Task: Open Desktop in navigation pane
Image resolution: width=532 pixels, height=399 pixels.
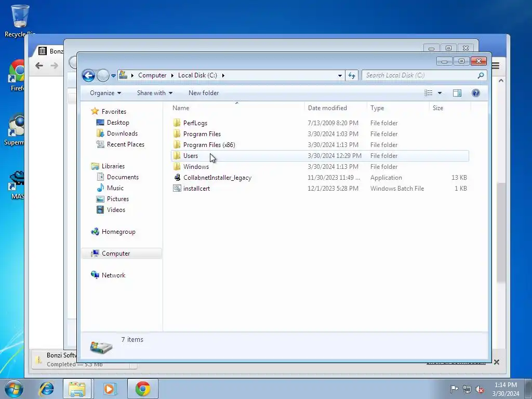Action: pos(118,123)
